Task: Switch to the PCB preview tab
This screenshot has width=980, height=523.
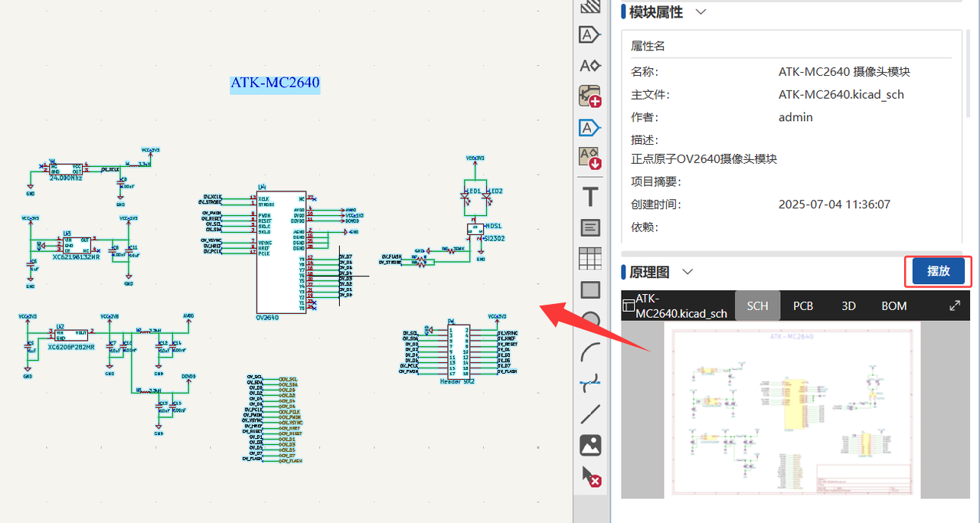Action: 802,306
